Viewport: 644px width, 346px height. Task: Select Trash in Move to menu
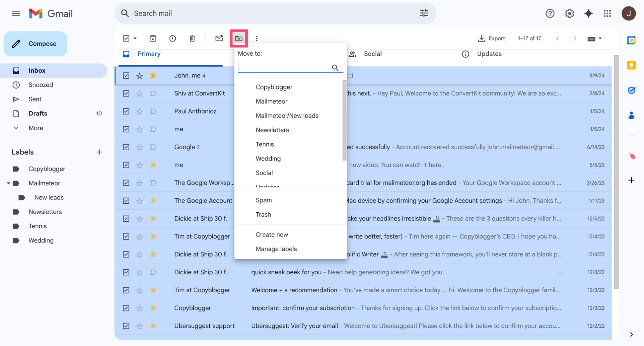tap(263, 214)
